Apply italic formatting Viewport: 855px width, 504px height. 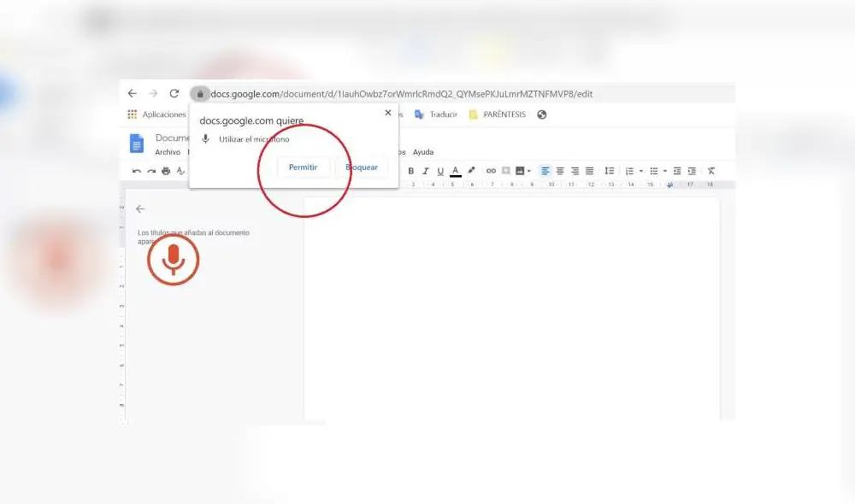coord(425,171)
